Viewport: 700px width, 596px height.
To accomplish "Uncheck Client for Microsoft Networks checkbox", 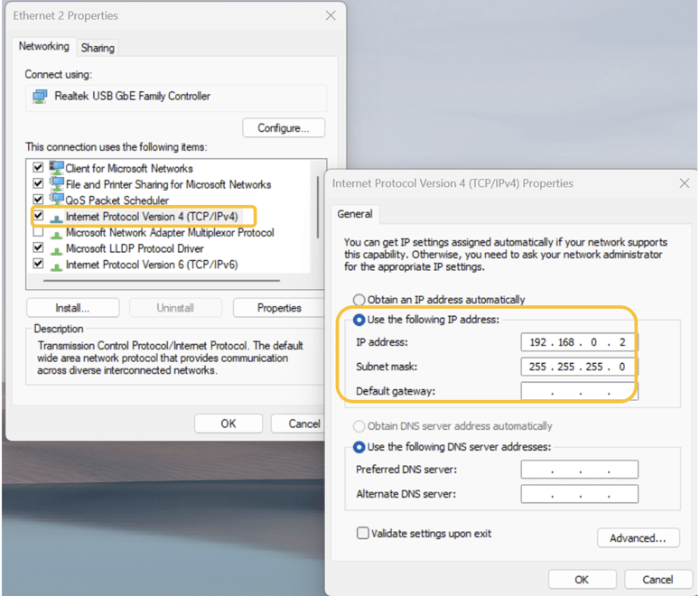I will [39, 167].
